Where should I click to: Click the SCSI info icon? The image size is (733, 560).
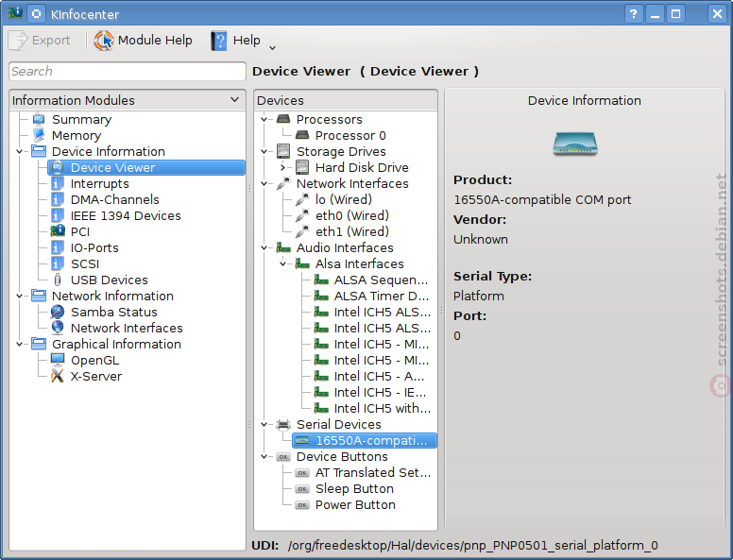(58, 263)
